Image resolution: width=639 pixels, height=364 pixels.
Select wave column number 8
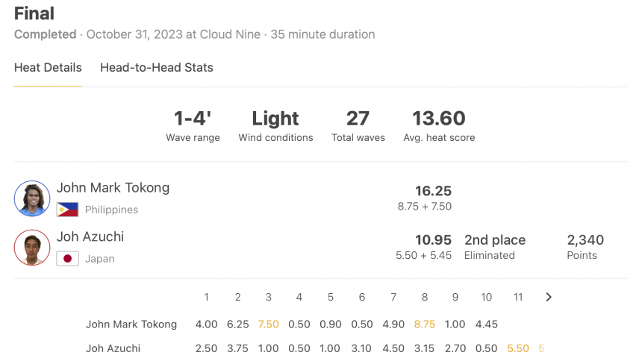[425, 297]
